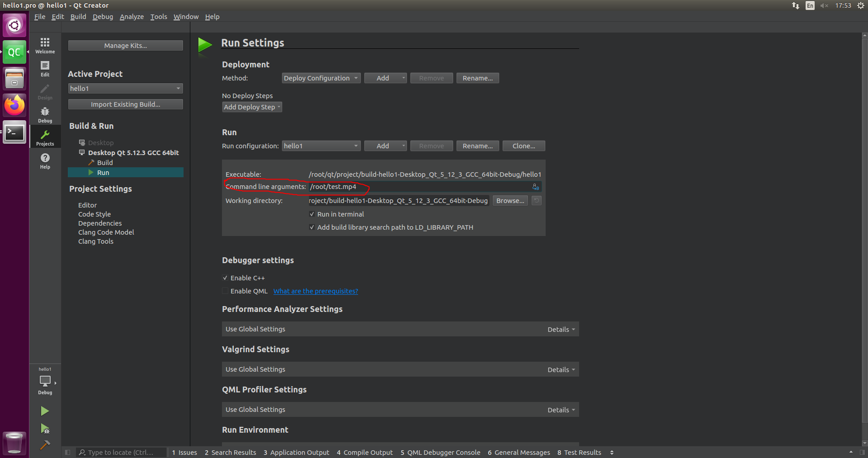Open Code Style project settings
Screen dimensions: 868x458
tap(94, 214)
